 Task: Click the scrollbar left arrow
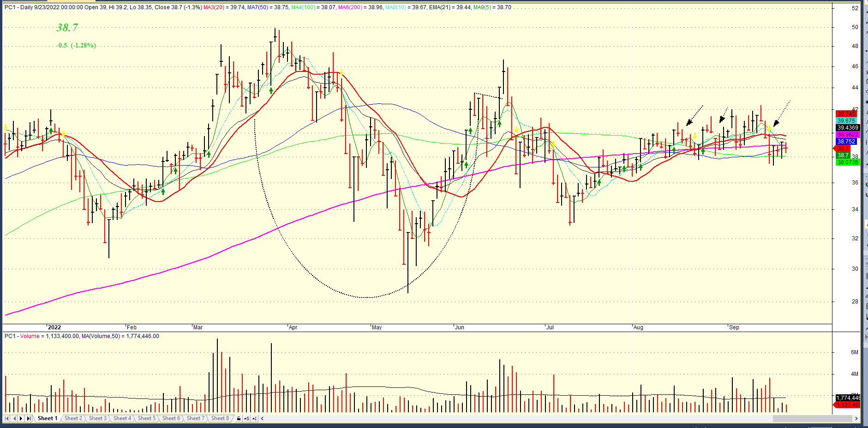pyautogui.click(x=262, y=418)
